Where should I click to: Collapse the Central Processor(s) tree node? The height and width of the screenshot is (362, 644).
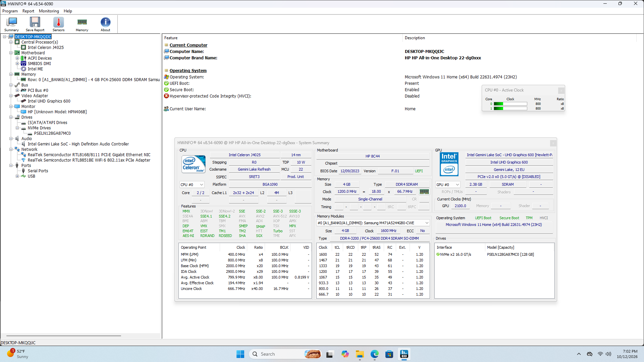(x=11, y=42)
